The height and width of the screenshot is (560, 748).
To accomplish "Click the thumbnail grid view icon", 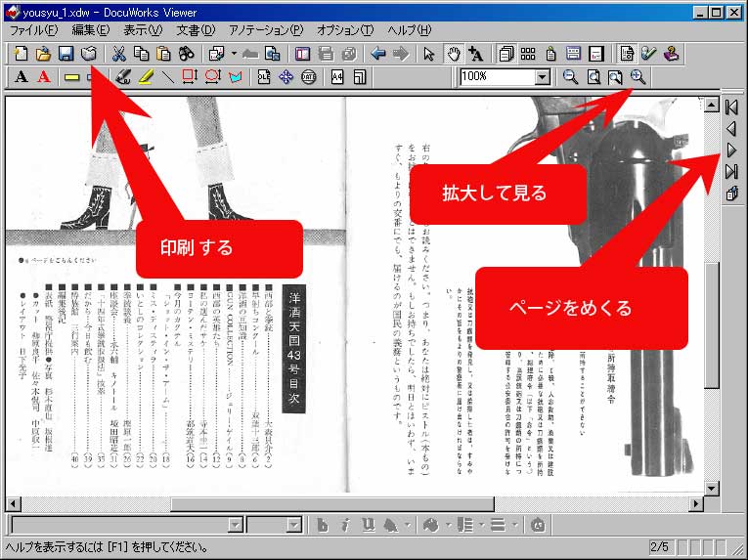I will tap(528, 54).
